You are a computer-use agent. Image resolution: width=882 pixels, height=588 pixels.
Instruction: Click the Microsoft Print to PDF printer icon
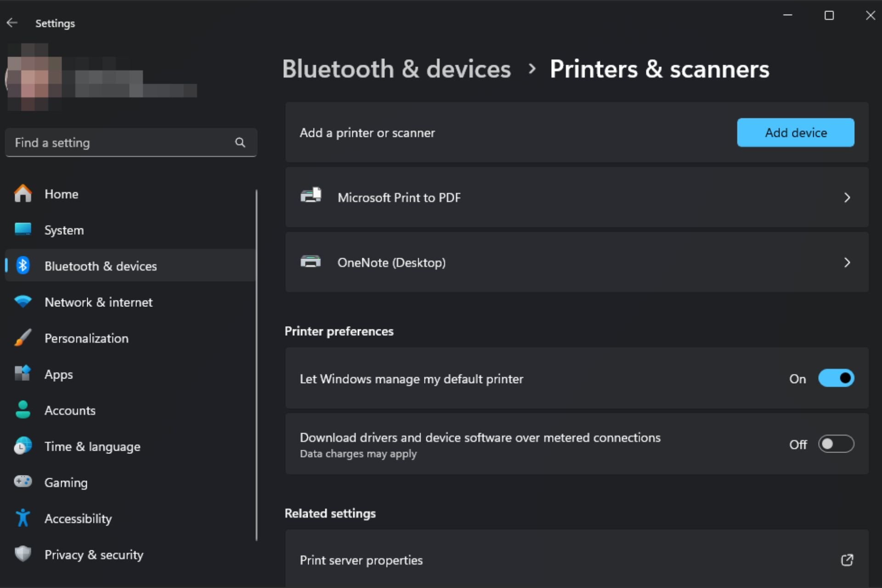(311, 196)
